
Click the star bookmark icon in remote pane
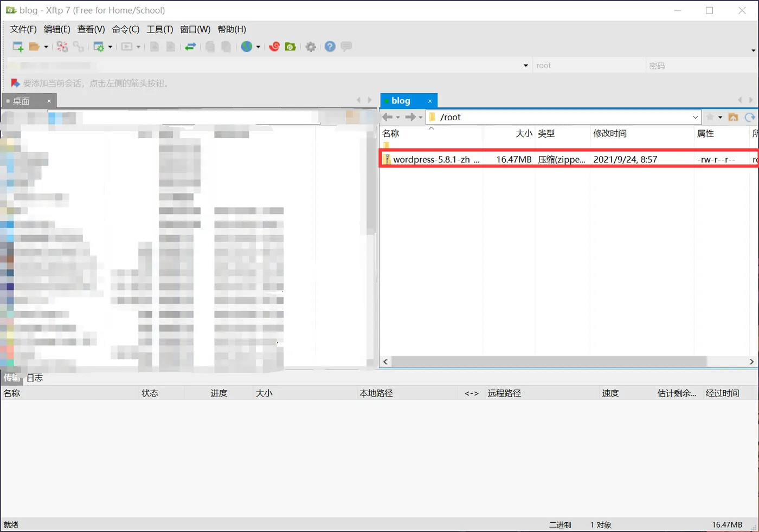[710, 117]
